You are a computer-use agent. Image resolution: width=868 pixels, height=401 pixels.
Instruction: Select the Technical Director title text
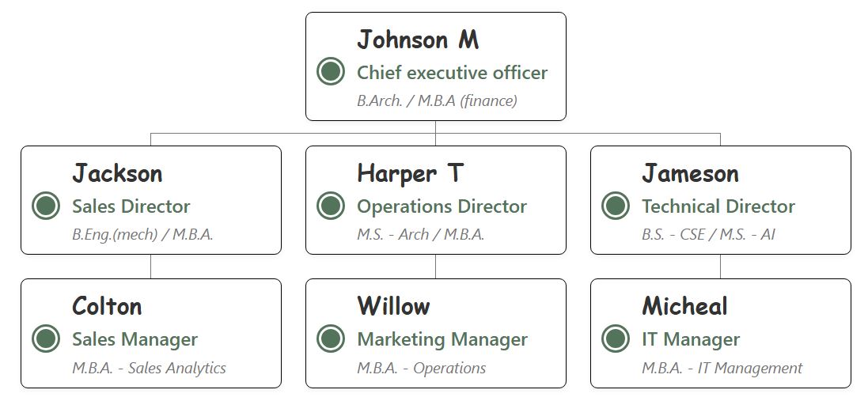click(x=718, y=206)
